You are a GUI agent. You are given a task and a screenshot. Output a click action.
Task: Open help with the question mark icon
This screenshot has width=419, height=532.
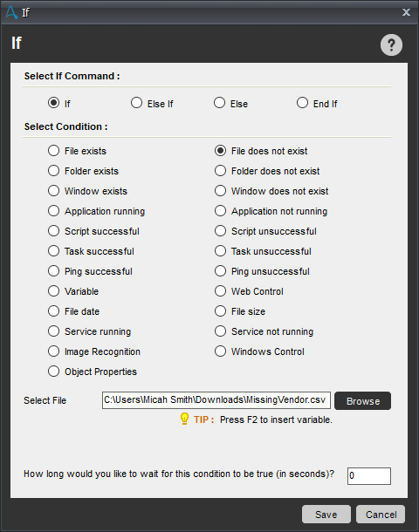click(391, 44)
